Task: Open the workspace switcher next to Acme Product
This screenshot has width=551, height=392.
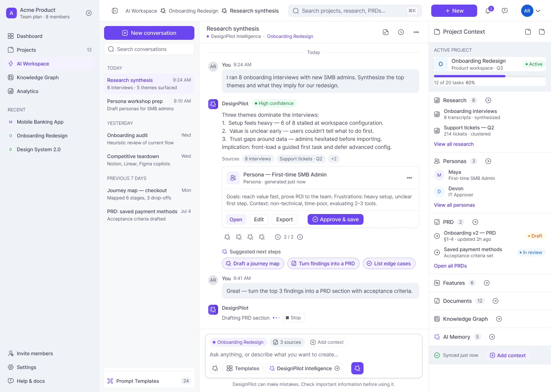Action: tap(89, 13)
